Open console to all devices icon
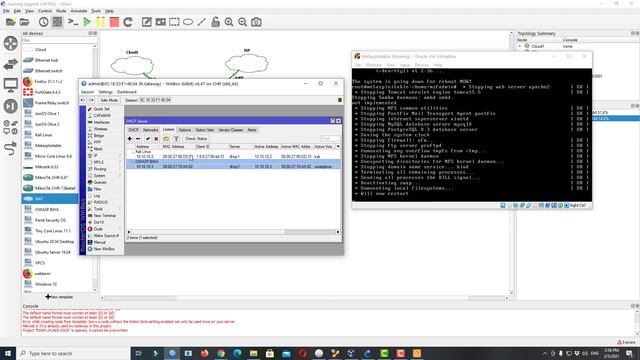This screenshot has width=640, height=360. pyautogui.click(x=73, y=22)
